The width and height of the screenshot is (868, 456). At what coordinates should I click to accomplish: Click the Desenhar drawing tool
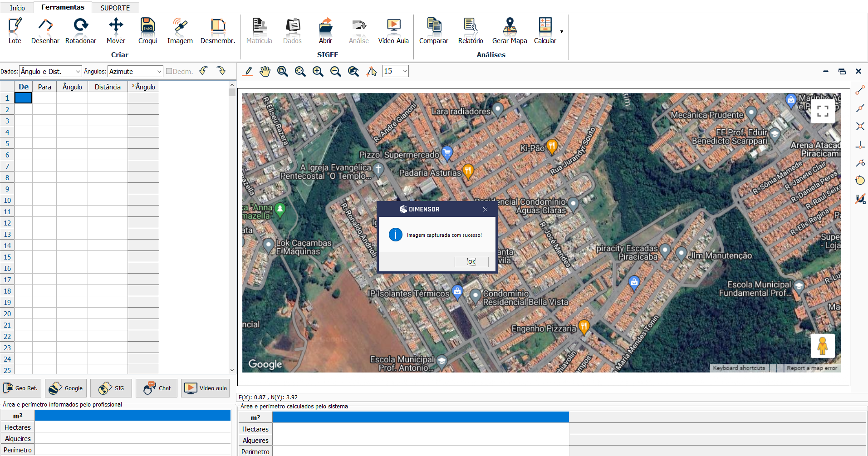click(45, 30)
